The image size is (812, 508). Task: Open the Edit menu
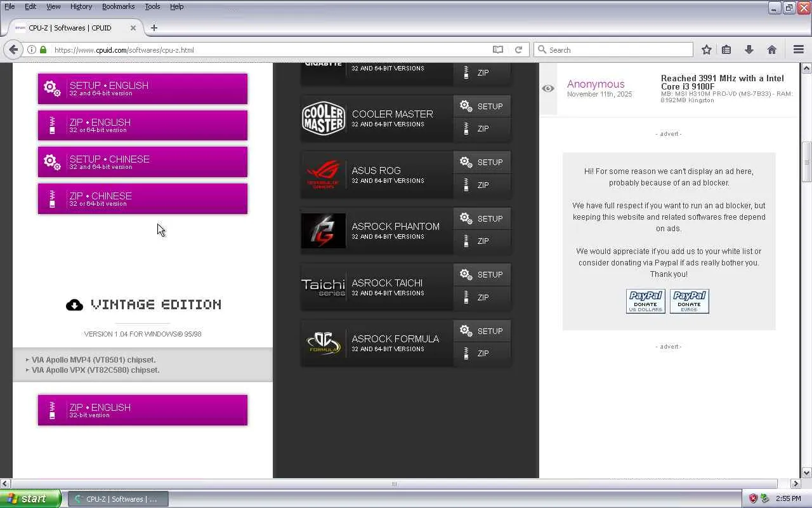pos(30,6)
